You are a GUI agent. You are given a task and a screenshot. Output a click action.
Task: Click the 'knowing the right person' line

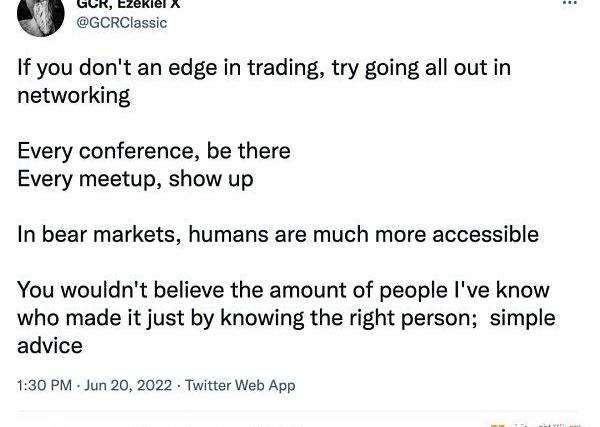[286, 318]
